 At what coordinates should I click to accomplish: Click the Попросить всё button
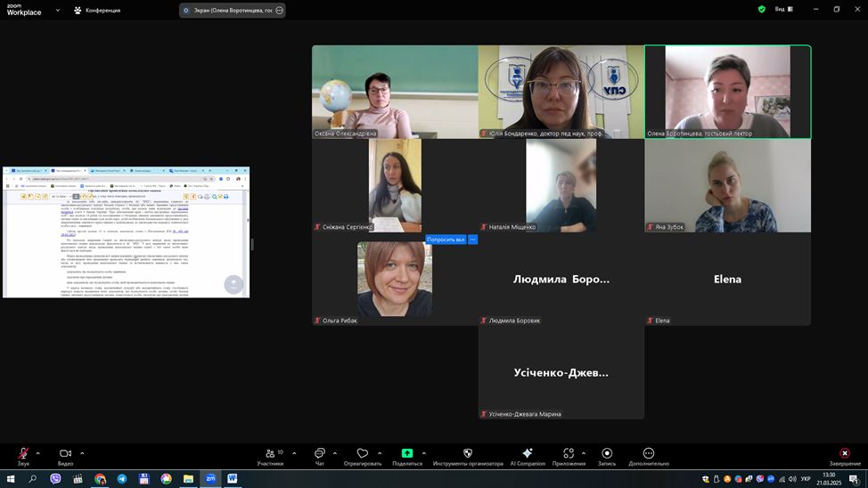pos(446,240)
